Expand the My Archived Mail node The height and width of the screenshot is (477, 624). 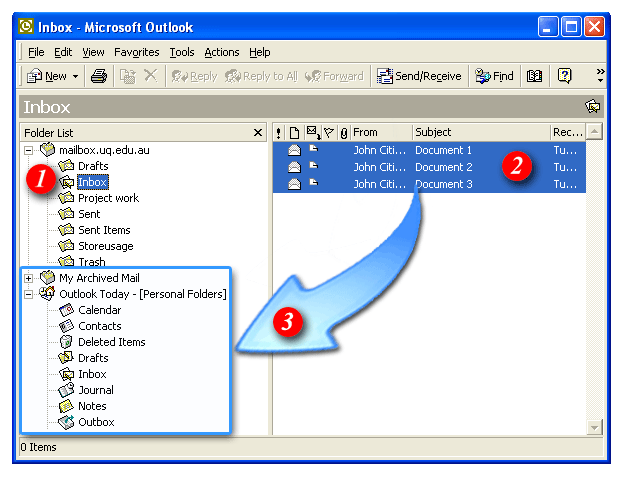(x=29, y=278)
